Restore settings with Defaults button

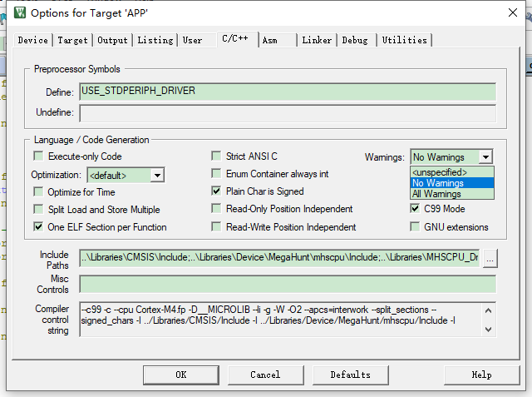tap(351, 375)
